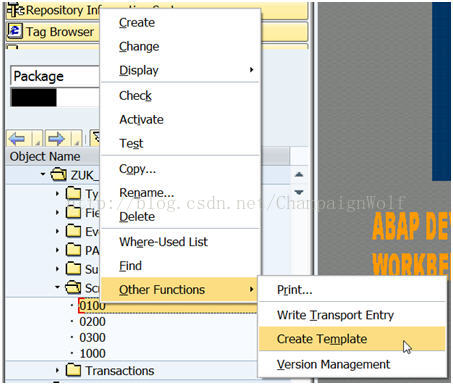This screenshot has width=453, height=385.
Task: Expand the Transactions folder node
Action: pyautogui.click(x=57, y=370)
